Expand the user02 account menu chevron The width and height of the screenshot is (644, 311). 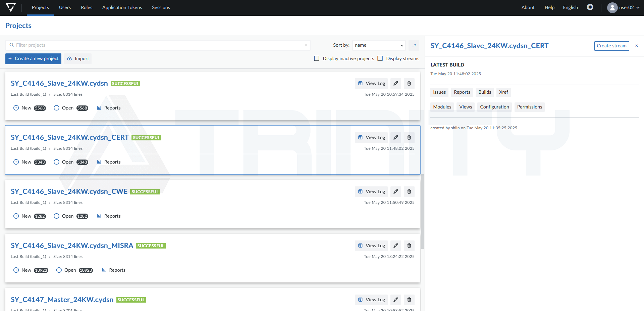tap(638, 7)
